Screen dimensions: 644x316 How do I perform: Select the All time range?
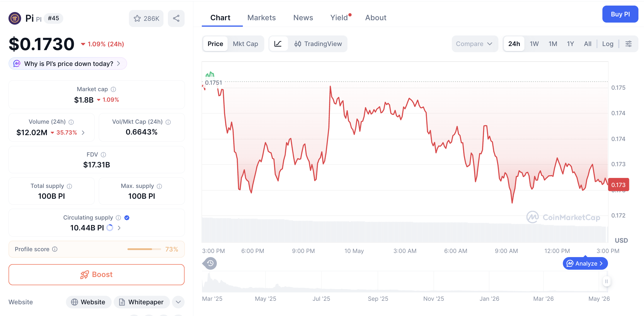click(x=587, y=44)
